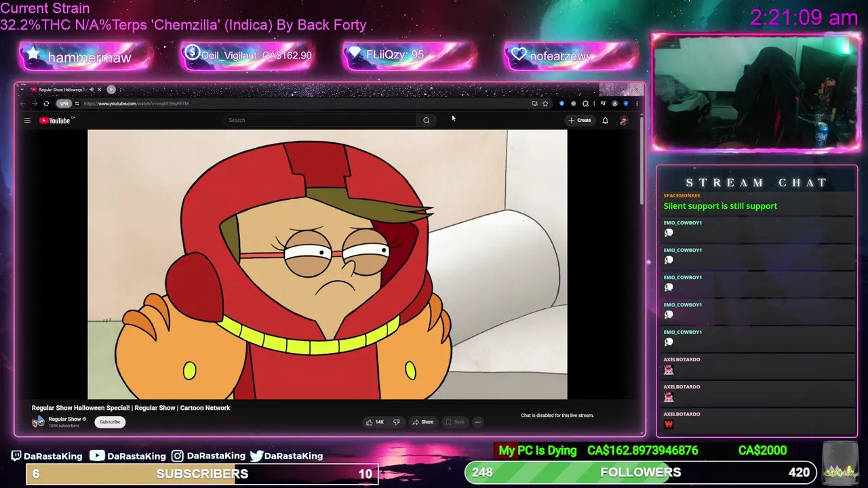Screen dimensions: 868x488
Task: Click 'Silent support is still support' message
Action: click(x=720, y=206)
